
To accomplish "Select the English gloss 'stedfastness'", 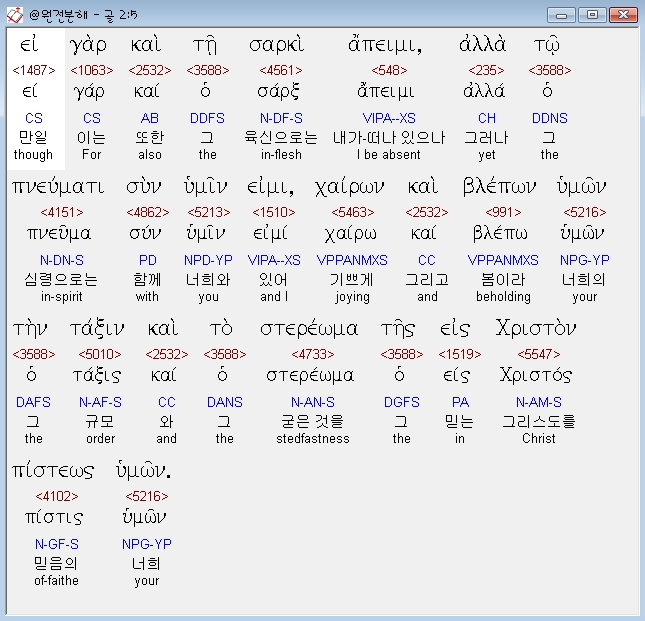I will [313, 438].
